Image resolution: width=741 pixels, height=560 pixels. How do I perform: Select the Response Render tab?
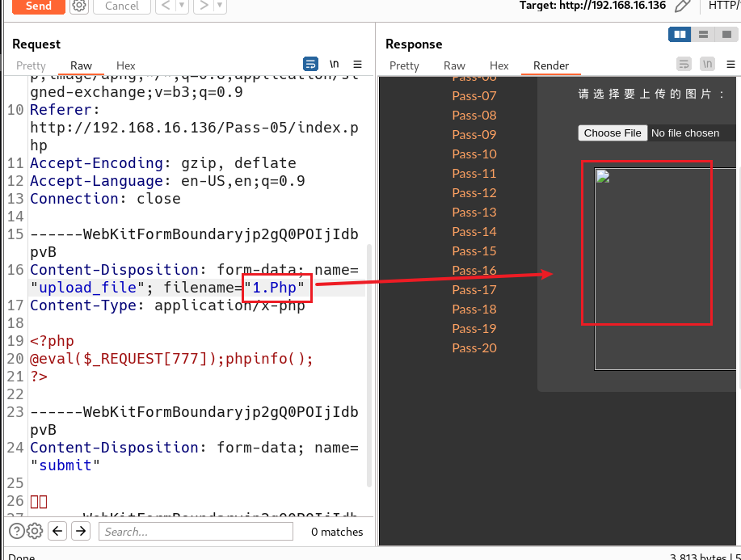click(551, 65)
